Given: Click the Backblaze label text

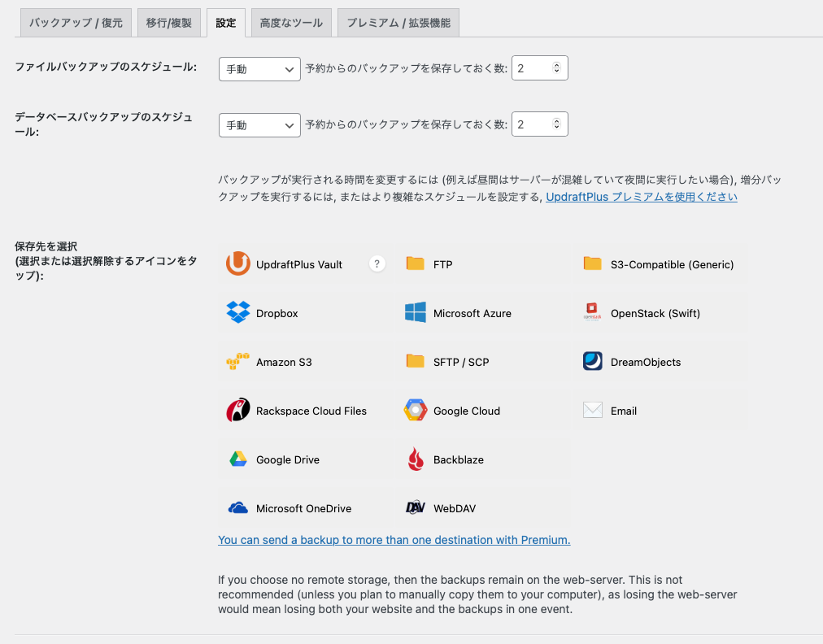Looking at the screenshot, I should point(458,459).
